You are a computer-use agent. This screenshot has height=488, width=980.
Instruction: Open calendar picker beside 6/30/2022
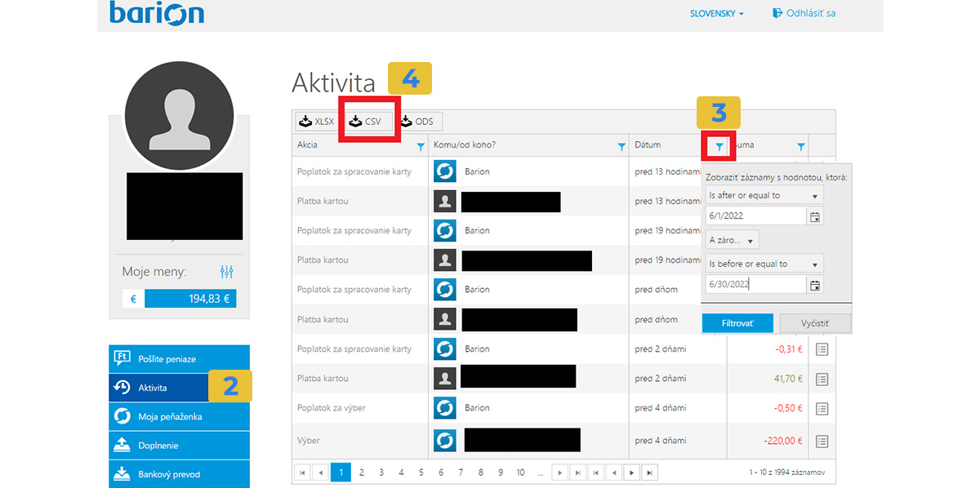click(814, 285)
